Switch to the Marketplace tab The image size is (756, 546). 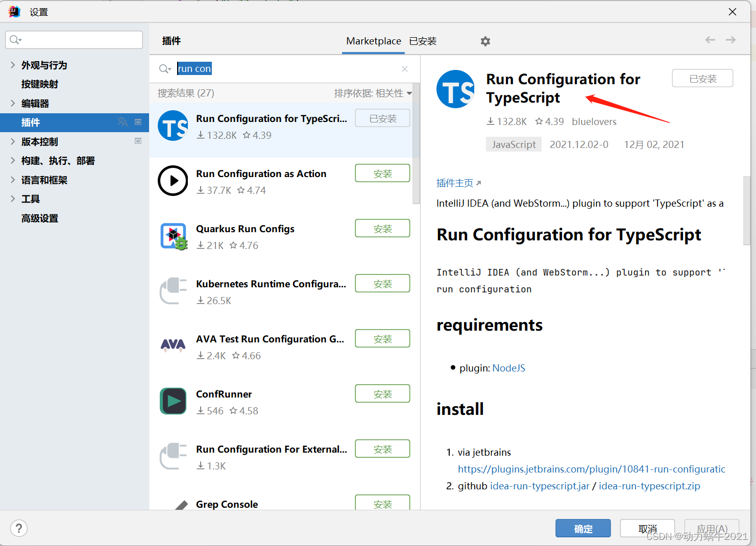(374, 41)
